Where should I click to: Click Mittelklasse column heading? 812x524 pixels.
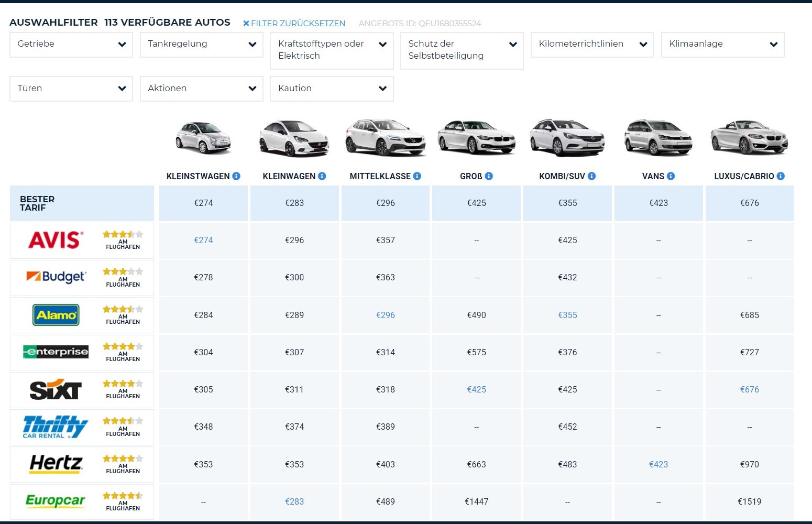coord(380,176)
